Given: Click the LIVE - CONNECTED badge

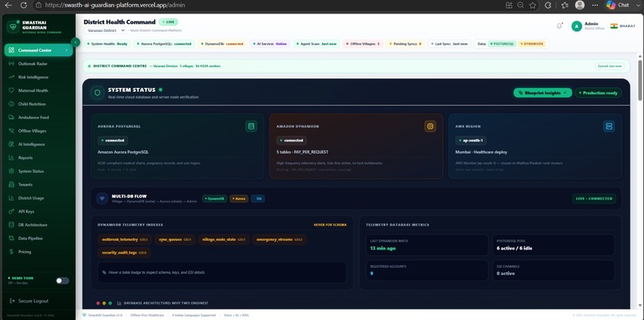Looking at the screenshot, I should pyautogui.click(x=594, y=198).
